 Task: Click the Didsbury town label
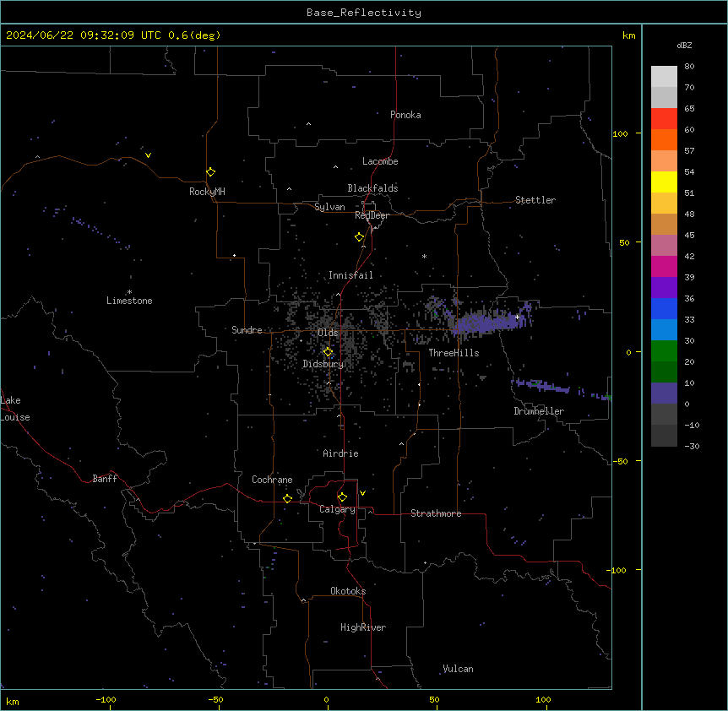(323, 364)
